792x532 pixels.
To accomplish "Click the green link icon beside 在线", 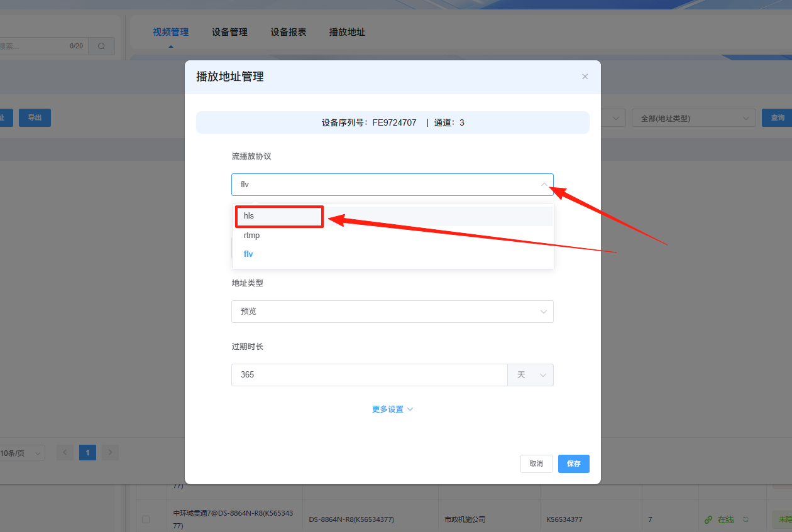I will 708,519.
